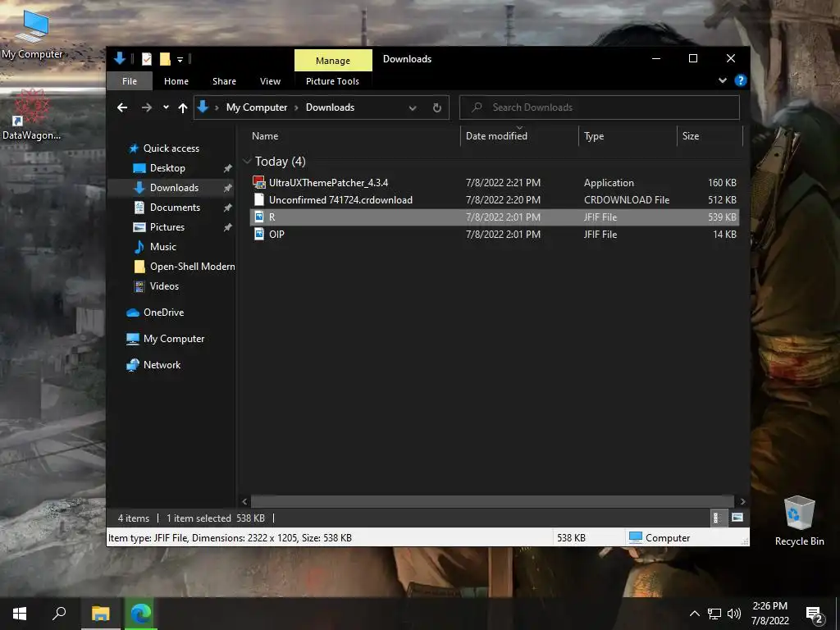The image size is (840, 630).
Task: Launch Microsoft Edge from the taskbar
Action: coord(141,614)
